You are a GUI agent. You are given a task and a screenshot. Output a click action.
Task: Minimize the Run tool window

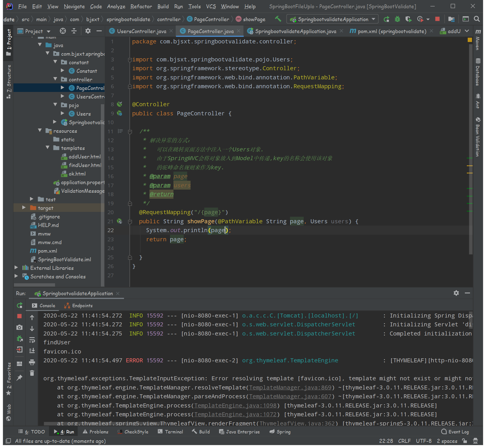coord(467,293)
